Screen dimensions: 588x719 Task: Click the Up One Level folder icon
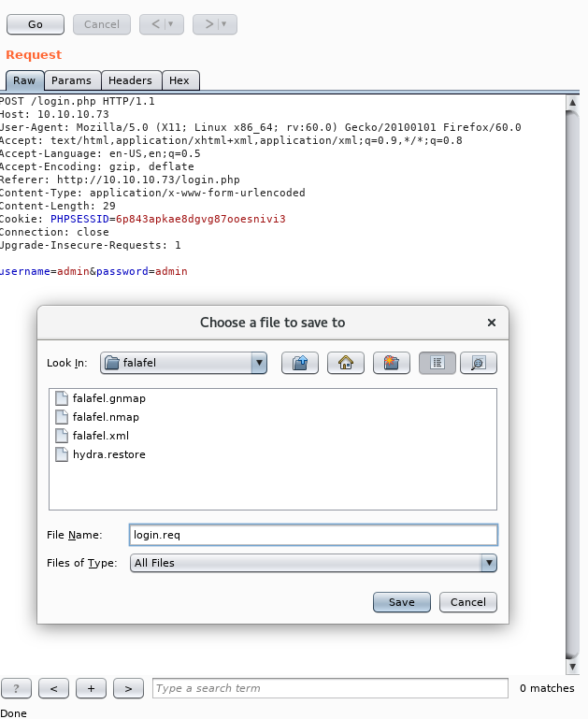(x=300, y=363)
